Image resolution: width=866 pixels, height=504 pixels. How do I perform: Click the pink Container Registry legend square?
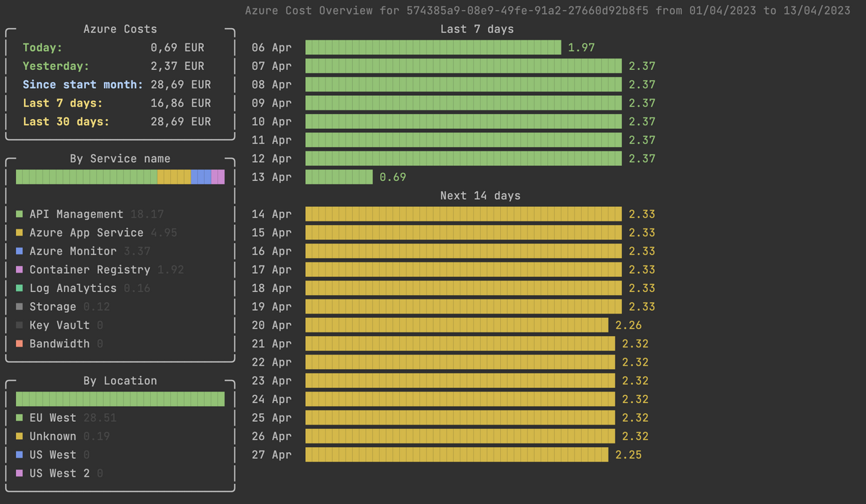[19, 270]
